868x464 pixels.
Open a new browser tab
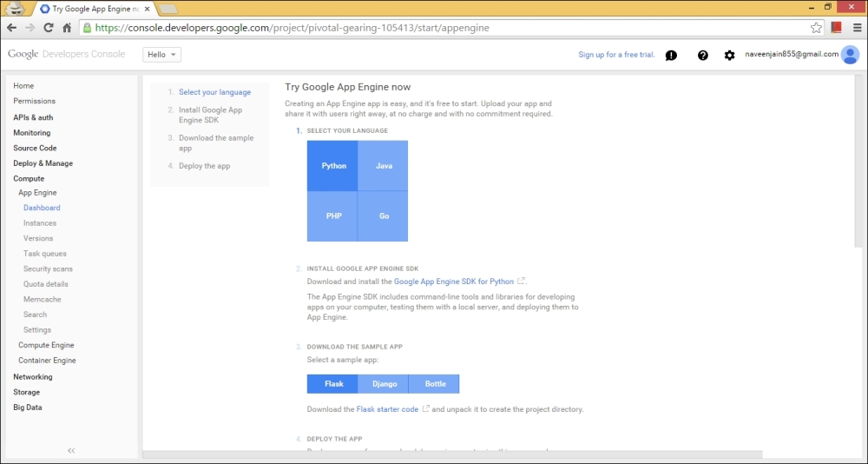(168, 9)
